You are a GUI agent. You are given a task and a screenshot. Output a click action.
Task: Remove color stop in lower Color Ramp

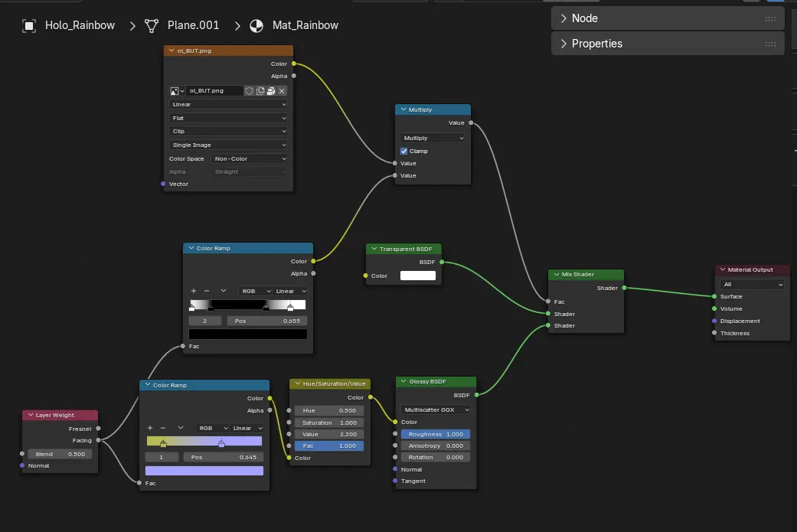pyautogui.click(x=162, y=428)
